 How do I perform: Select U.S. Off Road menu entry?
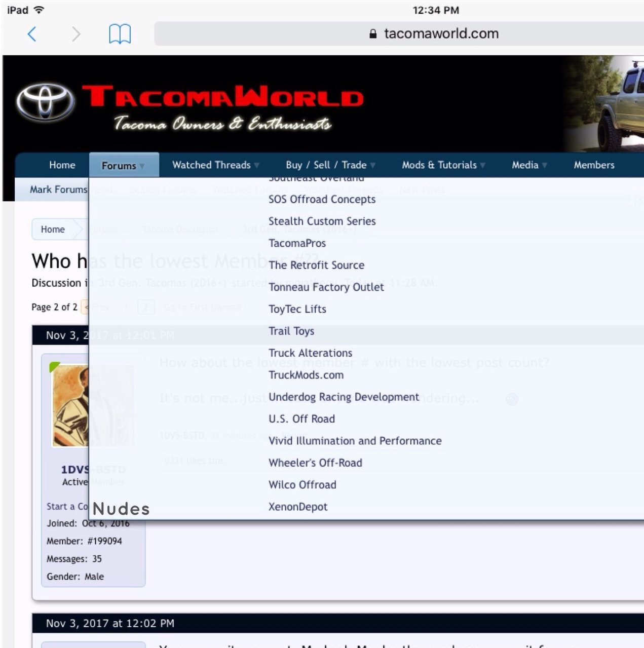301,419
